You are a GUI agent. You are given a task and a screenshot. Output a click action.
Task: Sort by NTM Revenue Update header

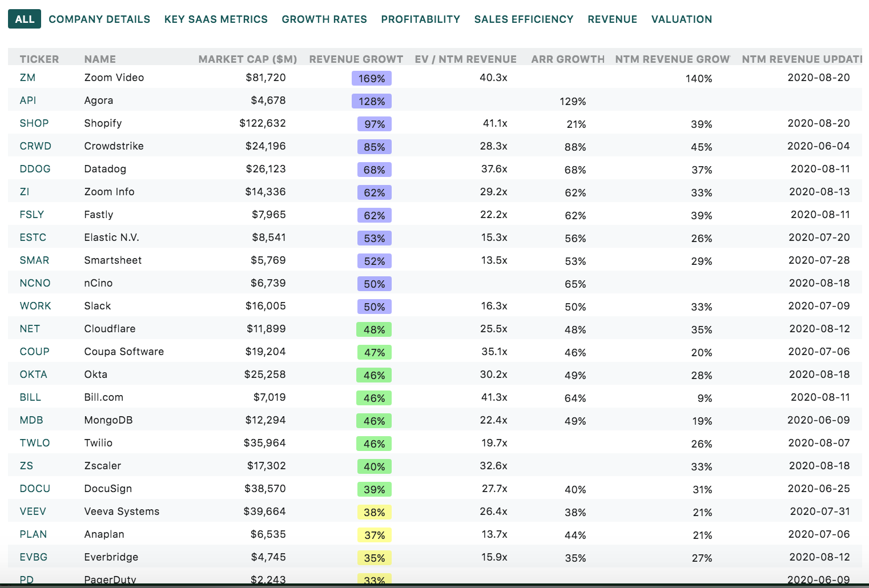point(802,59)
